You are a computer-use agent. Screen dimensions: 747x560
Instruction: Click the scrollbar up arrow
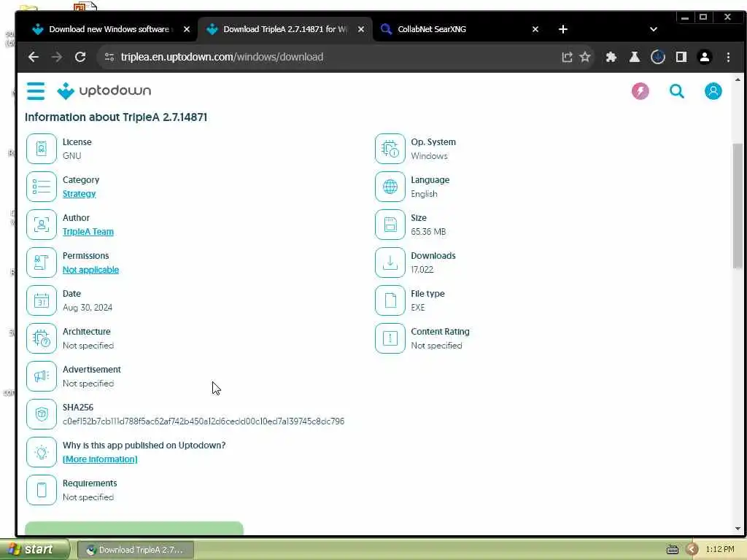[738, 79]
